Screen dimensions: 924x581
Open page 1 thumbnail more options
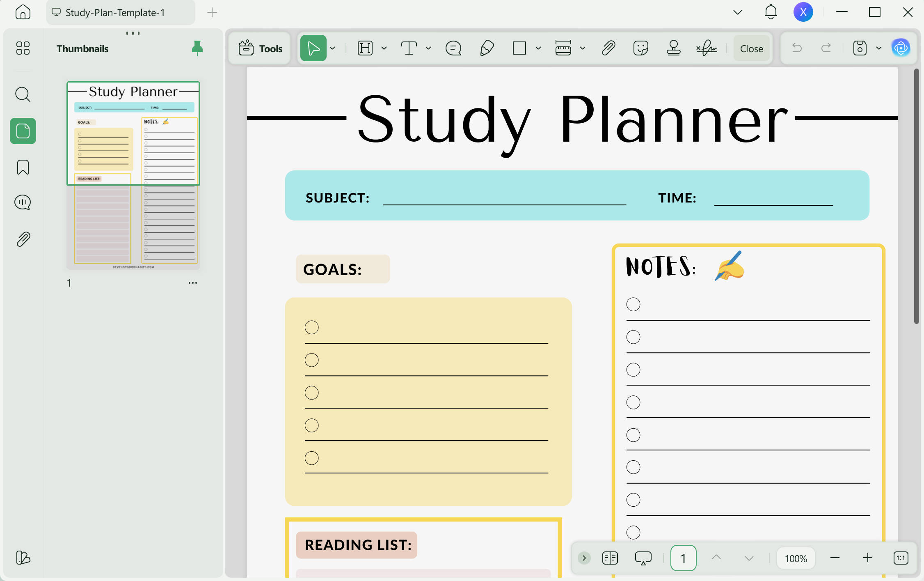click(193, 283)
